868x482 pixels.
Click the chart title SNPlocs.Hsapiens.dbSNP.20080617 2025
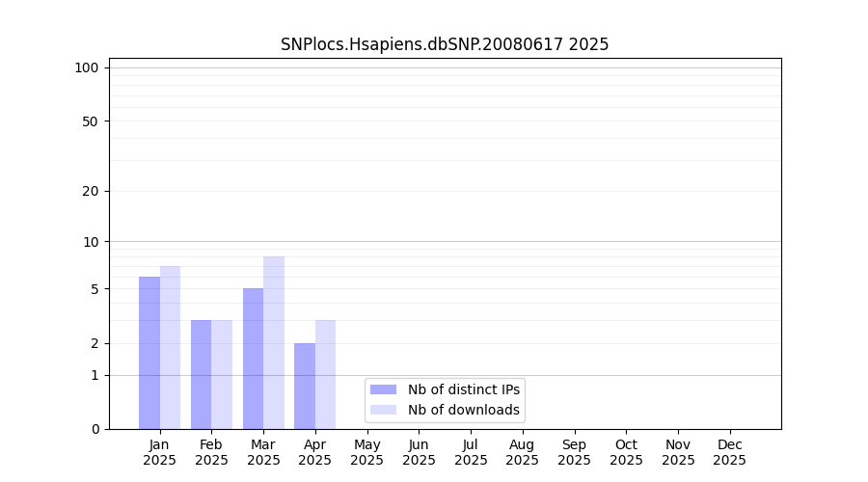point(445,44)
